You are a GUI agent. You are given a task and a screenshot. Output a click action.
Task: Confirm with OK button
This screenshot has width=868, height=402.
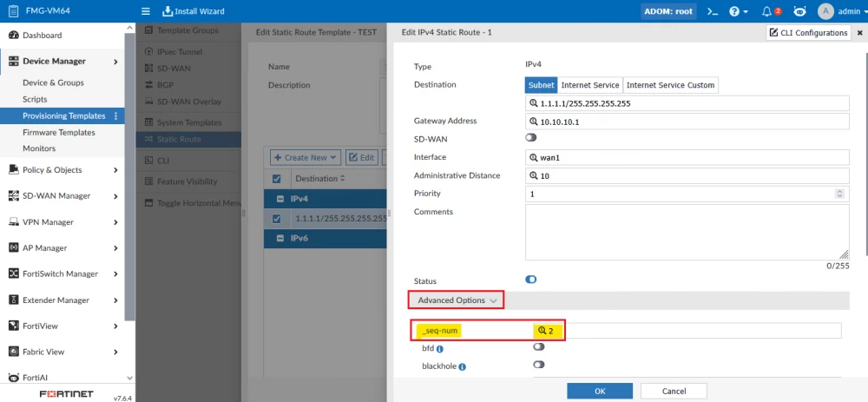pos(600,391)
